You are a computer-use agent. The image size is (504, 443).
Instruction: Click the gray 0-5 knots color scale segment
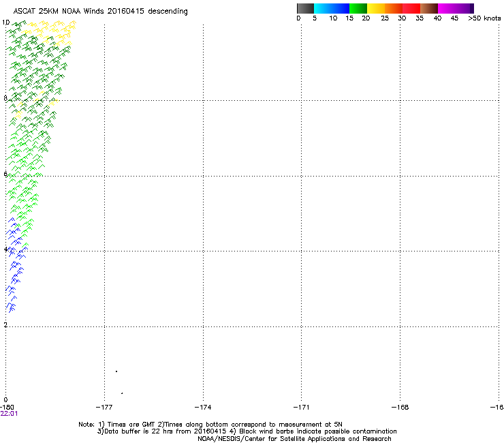coord(305,8)
